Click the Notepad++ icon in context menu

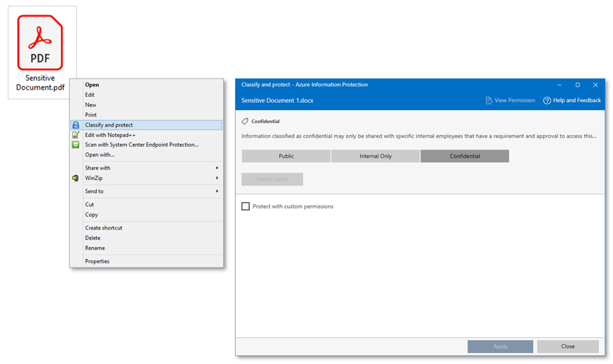(x=76, y=135)
